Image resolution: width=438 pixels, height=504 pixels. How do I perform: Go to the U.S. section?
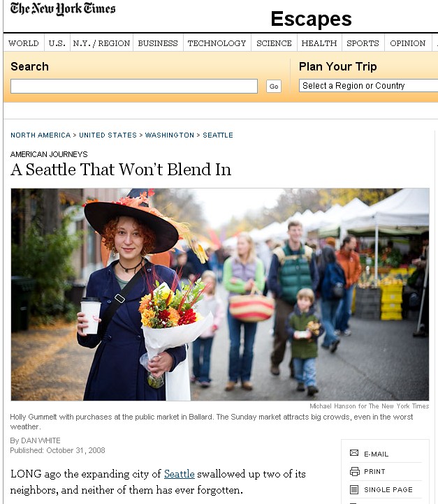tap(57, 43)
